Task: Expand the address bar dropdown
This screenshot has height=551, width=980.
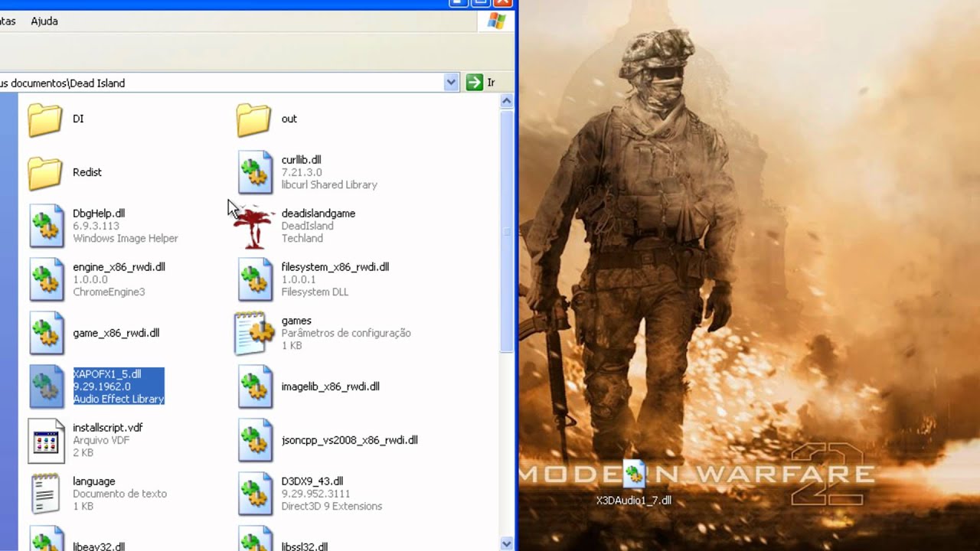Action: 451,83
